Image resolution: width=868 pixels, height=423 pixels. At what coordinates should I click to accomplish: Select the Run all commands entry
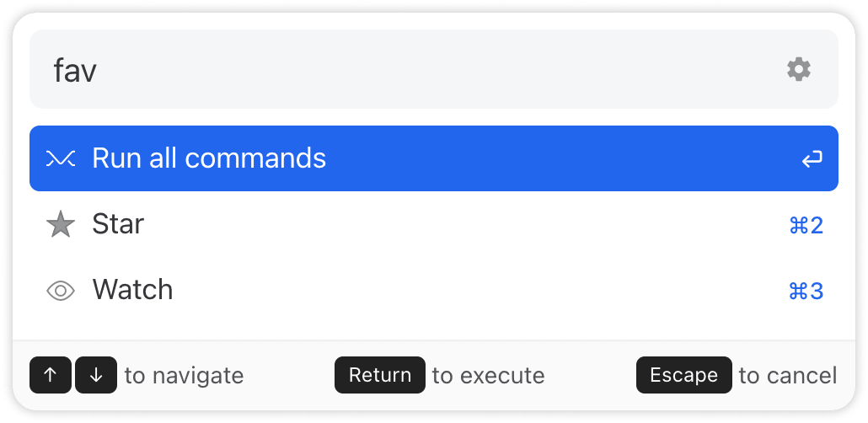(434, 158)
